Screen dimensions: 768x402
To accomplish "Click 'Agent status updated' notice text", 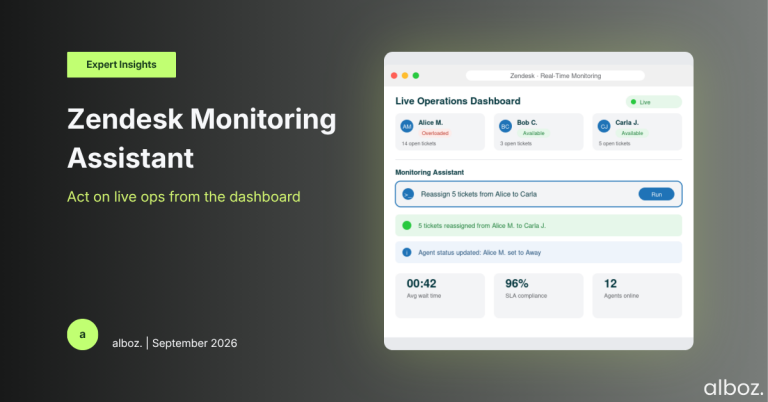I will tap(480, 253).
